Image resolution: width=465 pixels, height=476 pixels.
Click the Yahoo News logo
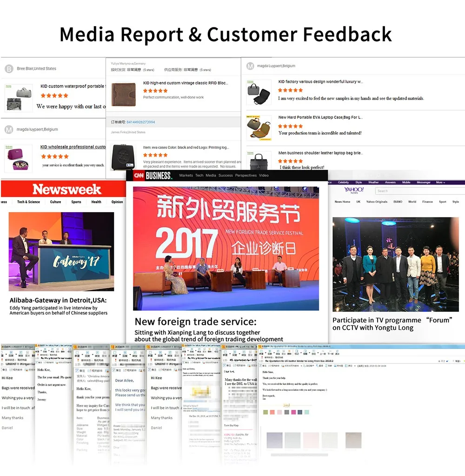354,190
